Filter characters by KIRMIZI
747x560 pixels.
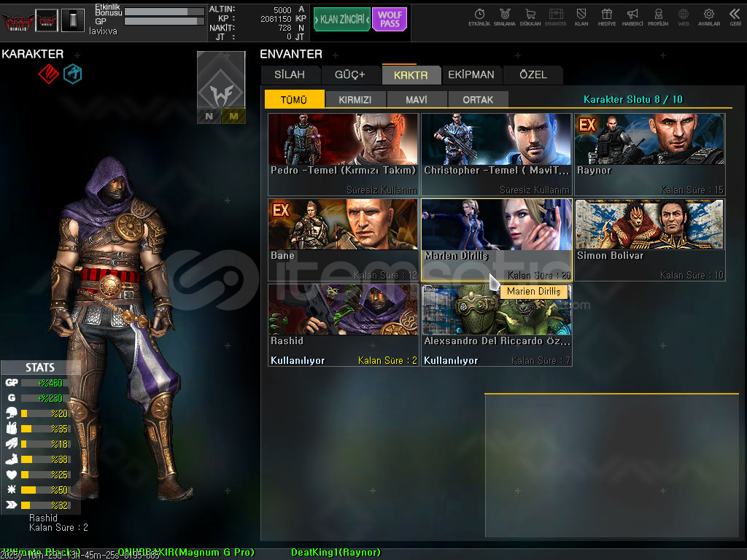(x=355, y=100)
